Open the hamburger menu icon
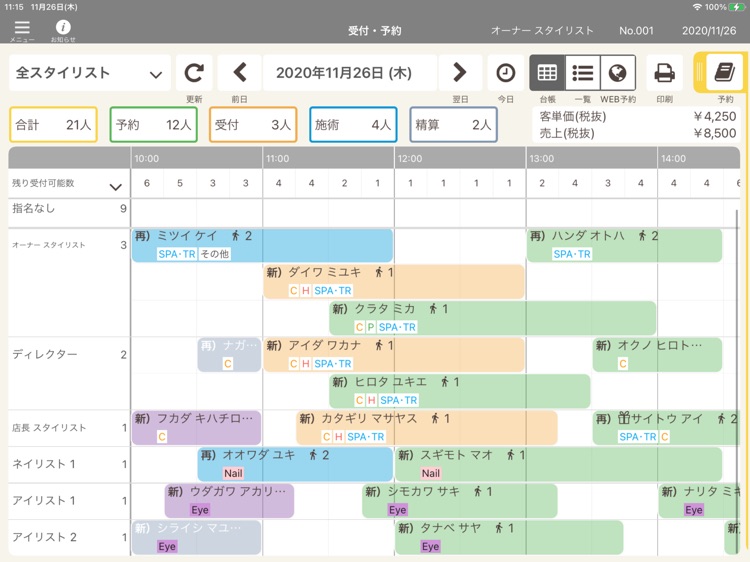The height and width of the screenshot is (562, 750). coord(22,27)
